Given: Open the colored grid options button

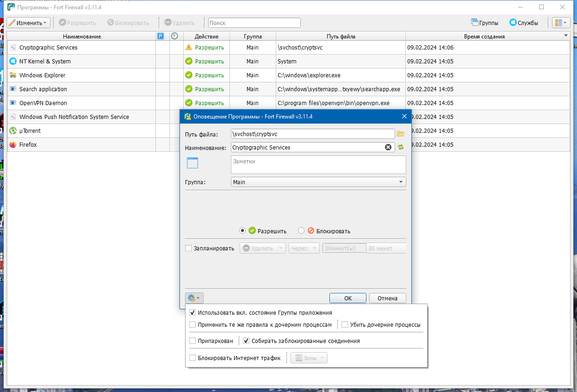Looking at the screenshot, I should [x=560, y=23].
